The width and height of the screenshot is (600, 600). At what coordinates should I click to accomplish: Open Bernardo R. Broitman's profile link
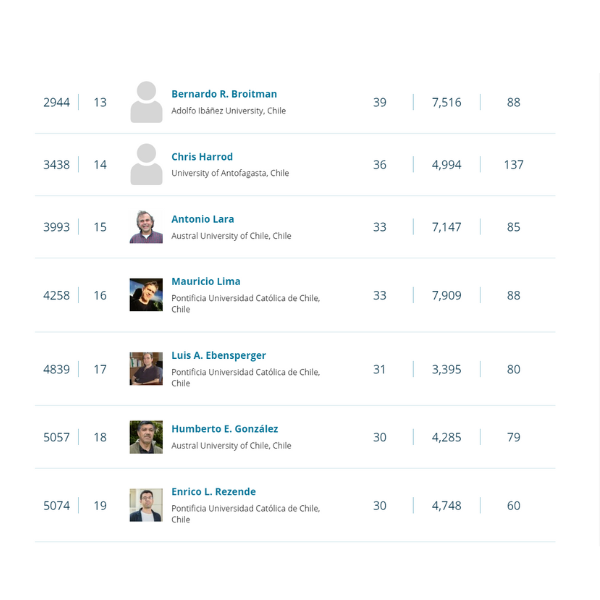pos(224,94)
